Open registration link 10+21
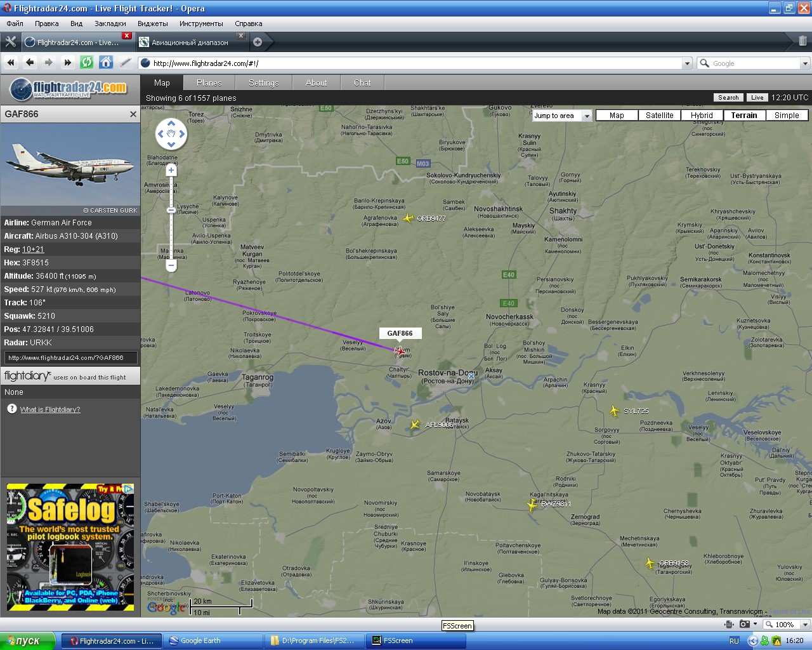Image resolution: width=812 pixels, height=650 pixels. pos(33,249)
